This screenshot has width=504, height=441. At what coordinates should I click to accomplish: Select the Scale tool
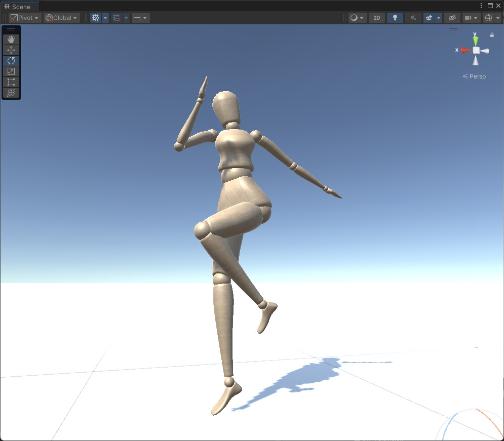pyautogui.click(x=11, y=71)
